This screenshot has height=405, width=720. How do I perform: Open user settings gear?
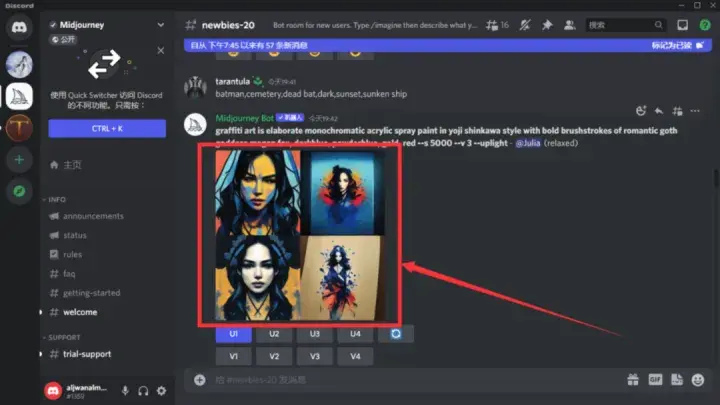coord(162,391)
